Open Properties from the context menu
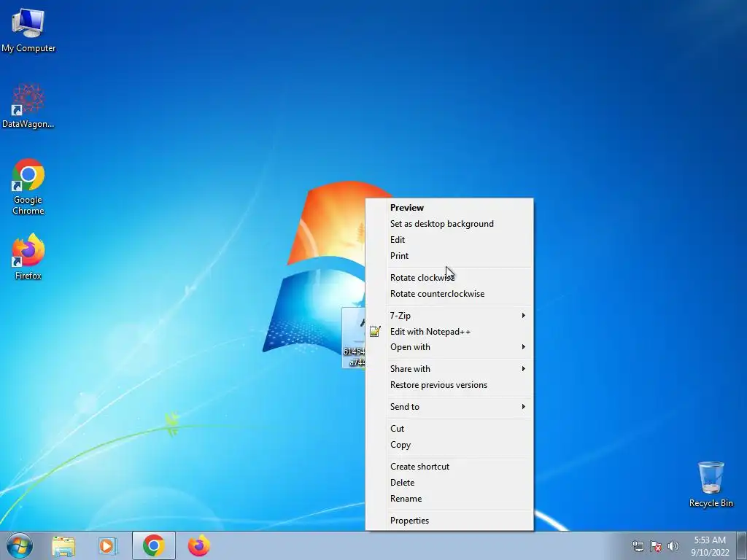This screenshot has height=560, width=747. tap(449, 521)
